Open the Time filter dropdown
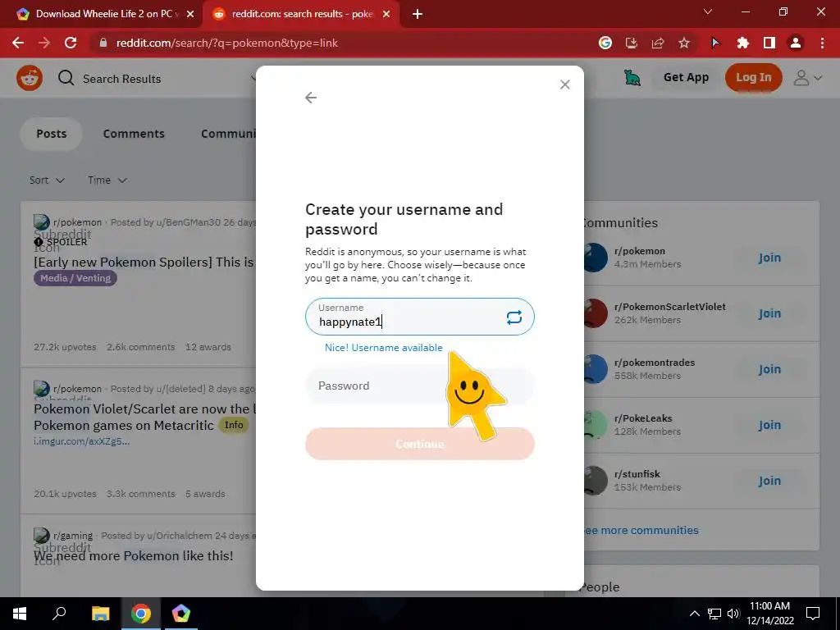This screenshot has height=630, width=840. point(107,180)
